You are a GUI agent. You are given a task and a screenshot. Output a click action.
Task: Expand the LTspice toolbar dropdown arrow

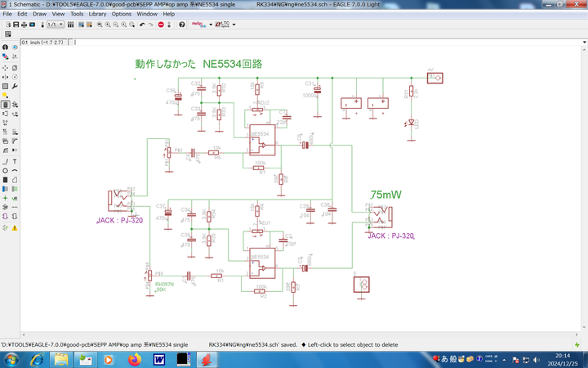point(234,25)
